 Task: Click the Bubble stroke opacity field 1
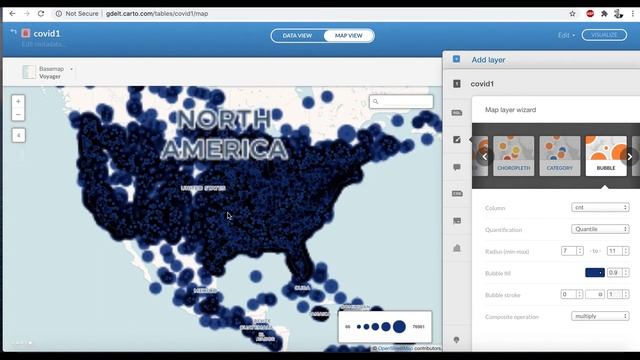[618, 294]
